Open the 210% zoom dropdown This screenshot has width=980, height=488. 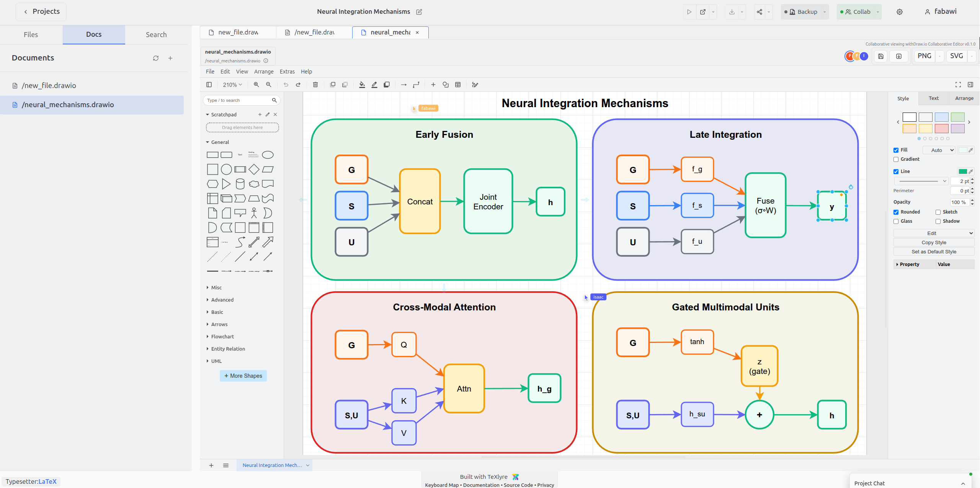click(x=232, y=85)
